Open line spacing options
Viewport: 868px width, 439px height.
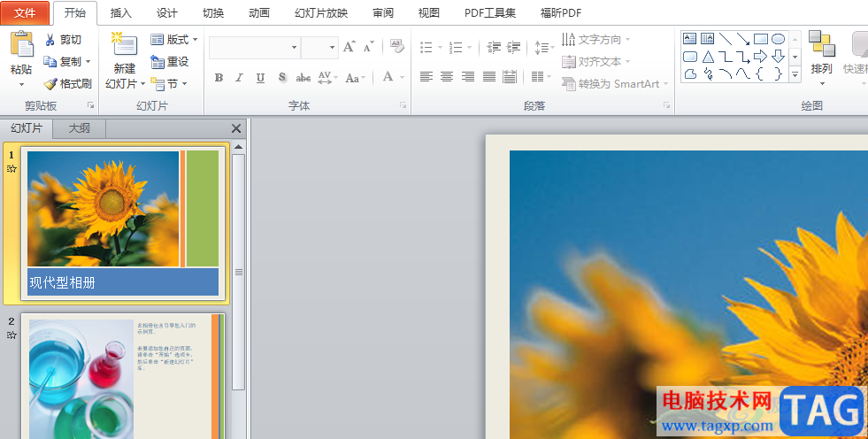click(544, 47)
